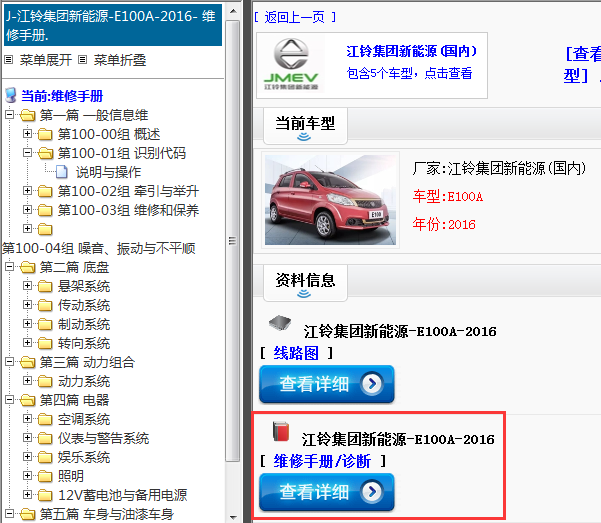This screenshot has width=601, height=523.
Task: Click the folder icon of 第二篇 底盘
Action: coord(27,267)
